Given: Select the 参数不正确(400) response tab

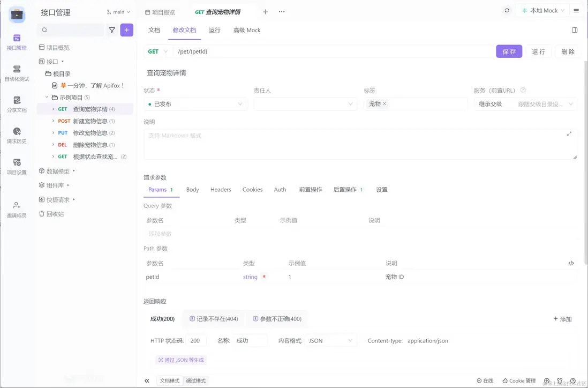Looking at the screenshot, I should 277,318.
